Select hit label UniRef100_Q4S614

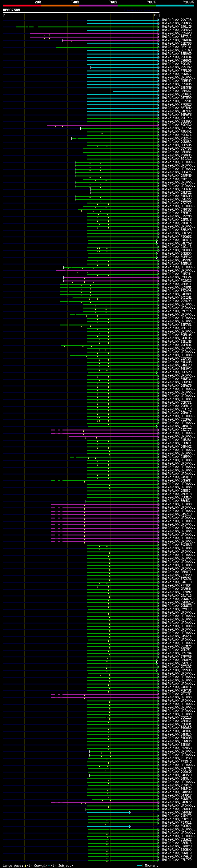(177, 636)
